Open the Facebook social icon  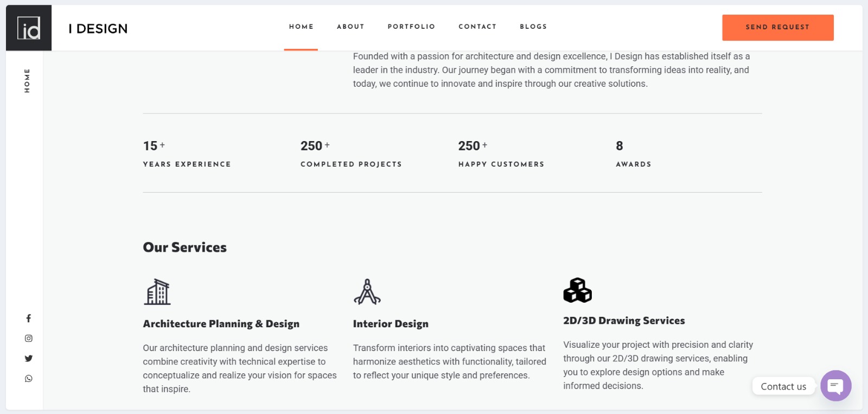coord(29,319)
